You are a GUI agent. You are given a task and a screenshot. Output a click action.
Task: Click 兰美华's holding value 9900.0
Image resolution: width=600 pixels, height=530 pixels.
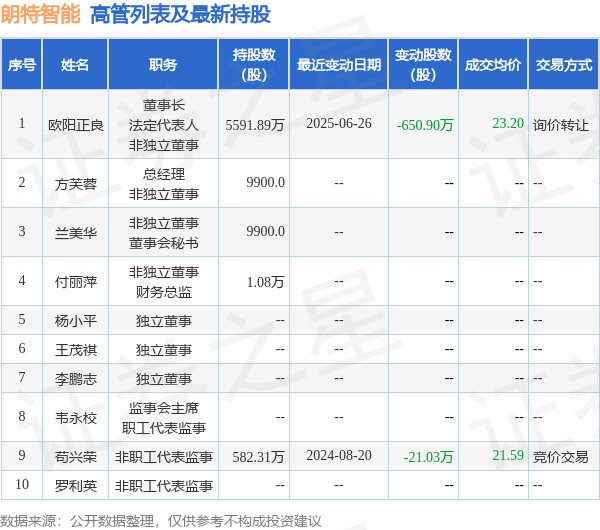266,232
